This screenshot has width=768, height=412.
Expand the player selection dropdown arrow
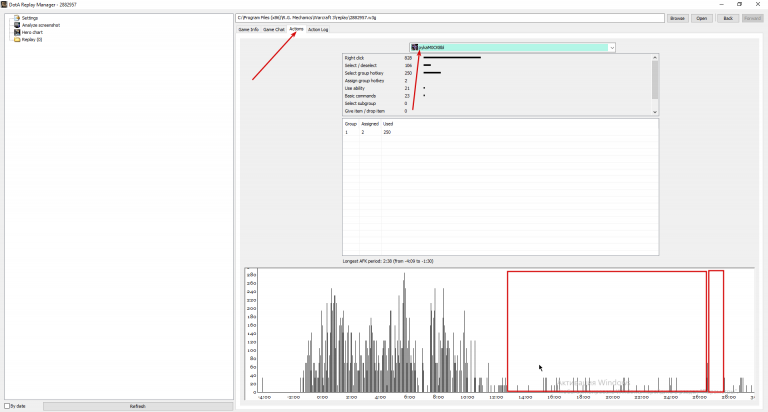[x=612, y=48]
